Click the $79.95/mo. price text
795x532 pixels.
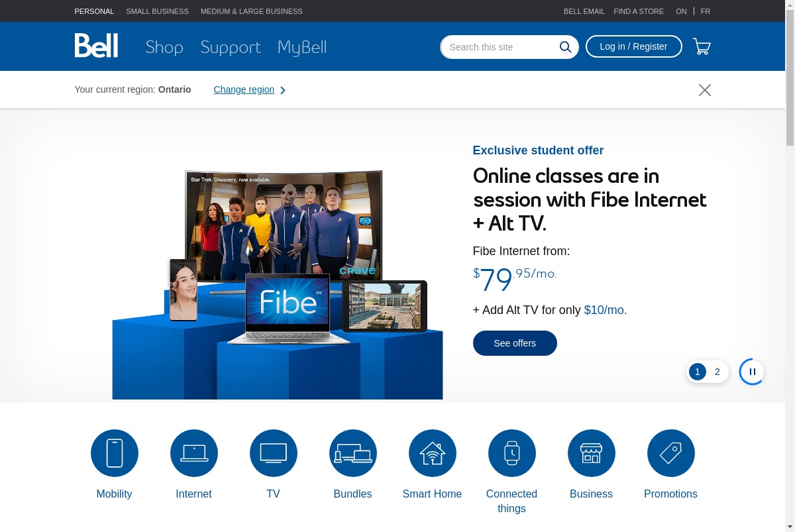pyautogui.click(x=515, y=279)
